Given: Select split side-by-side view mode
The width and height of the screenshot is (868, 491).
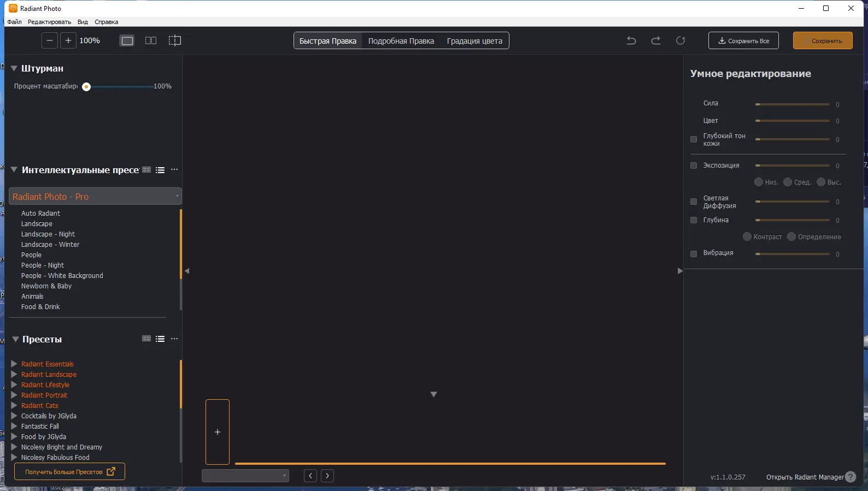Looking at the screenshot, I should (151, 40).
